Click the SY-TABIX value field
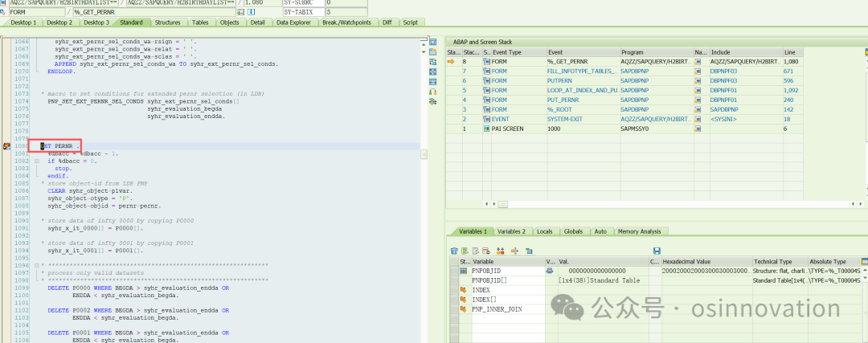The height and width of the screenshot is (343, 868). tap(345, 11)
